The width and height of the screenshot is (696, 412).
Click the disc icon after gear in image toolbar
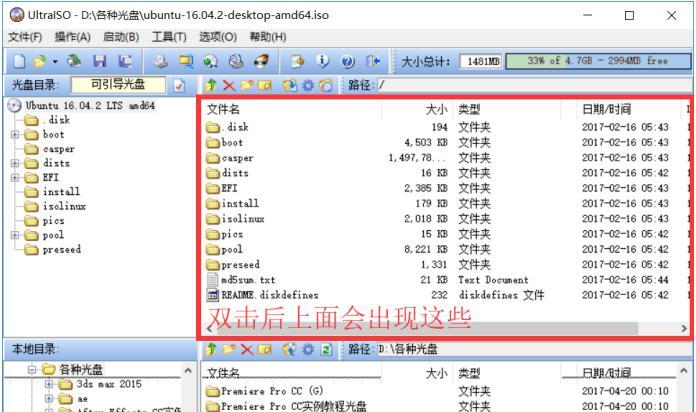point(326,85)
